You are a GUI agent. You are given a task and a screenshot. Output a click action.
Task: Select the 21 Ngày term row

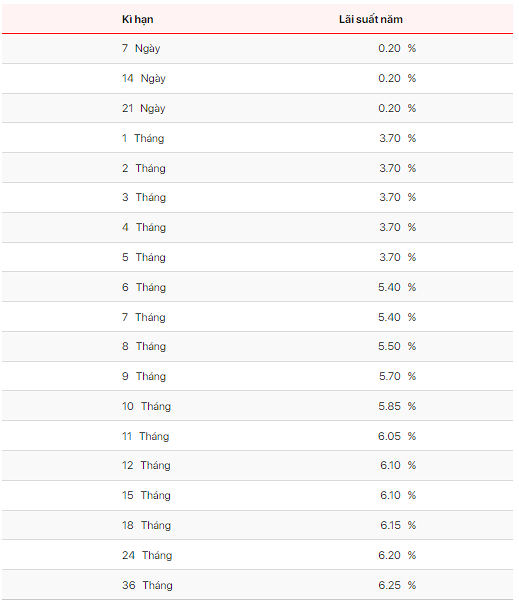click(257, 108)
